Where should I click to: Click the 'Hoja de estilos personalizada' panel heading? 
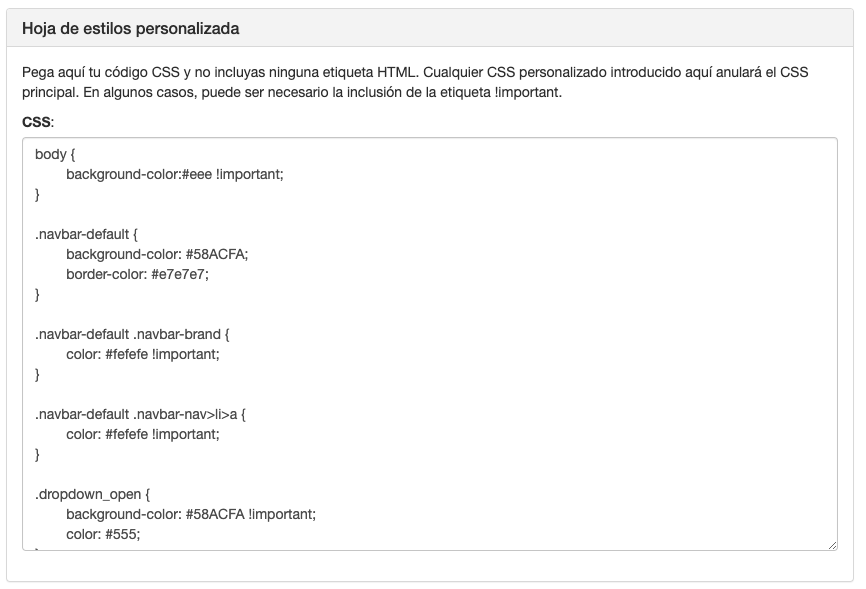130,29
